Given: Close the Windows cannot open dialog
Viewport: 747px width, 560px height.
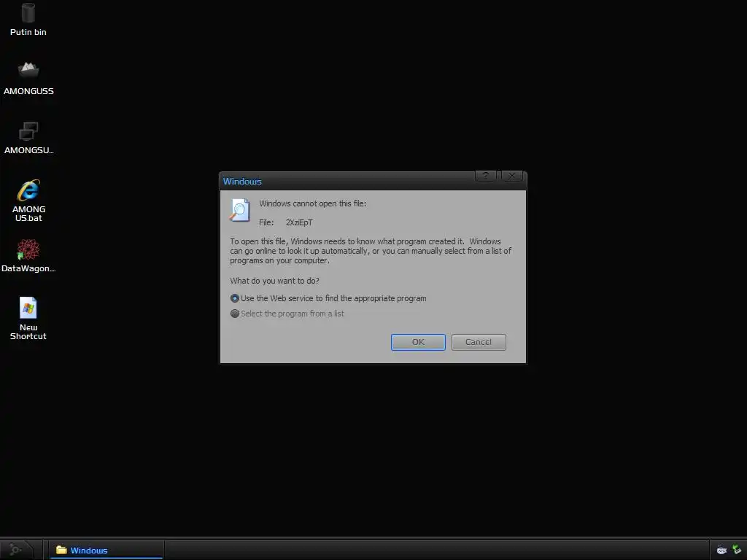Looking at the screenshot, I should point(511,176).
